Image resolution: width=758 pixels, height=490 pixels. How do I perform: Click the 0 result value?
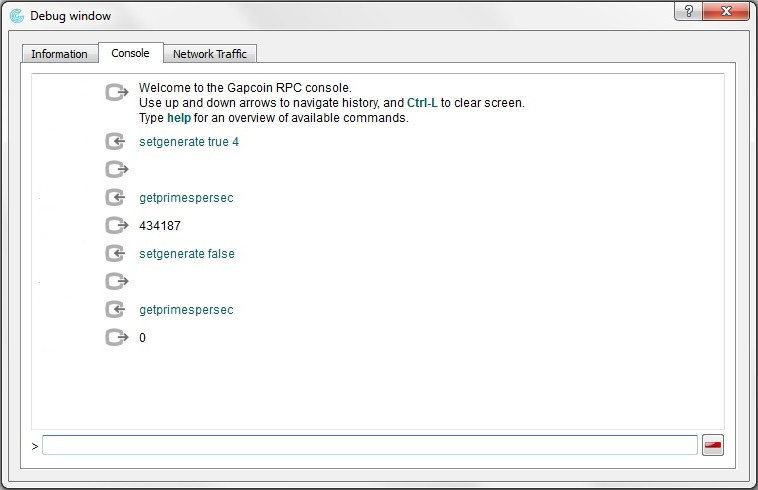click(142, 338)
